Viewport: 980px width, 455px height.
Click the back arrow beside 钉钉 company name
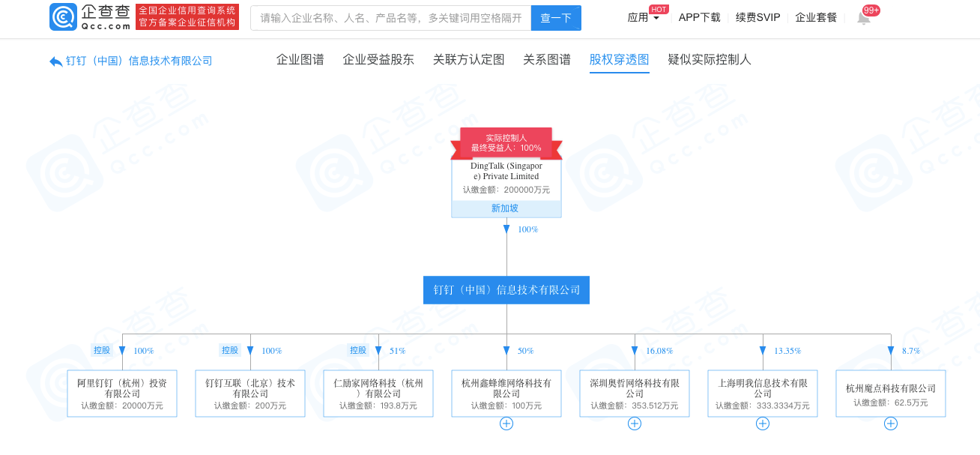pos(56,61)
